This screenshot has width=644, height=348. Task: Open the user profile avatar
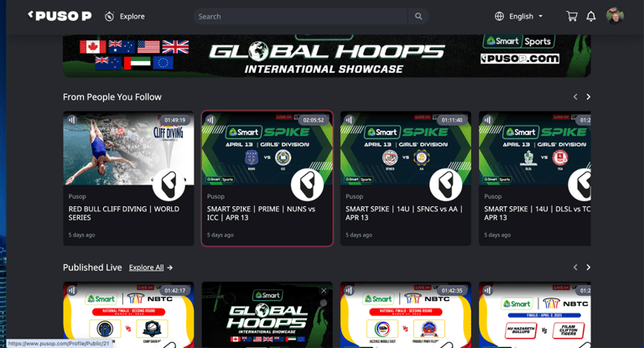click(x=615, y=16)
